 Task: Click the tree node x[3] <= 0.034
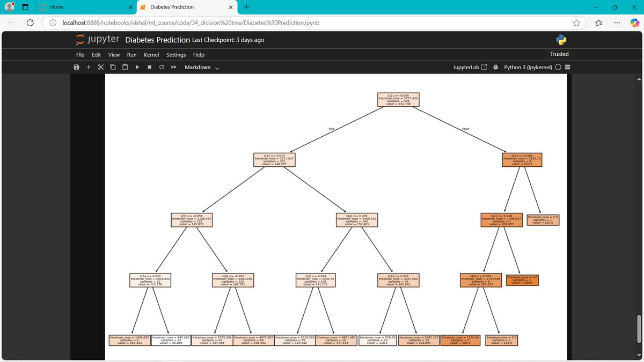(x=316, y=279)
